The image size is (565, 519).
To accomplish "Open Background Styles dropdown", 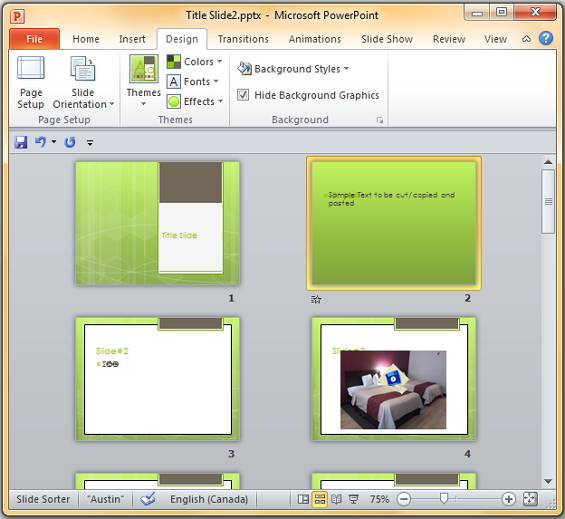I will [x=293, y=68].
